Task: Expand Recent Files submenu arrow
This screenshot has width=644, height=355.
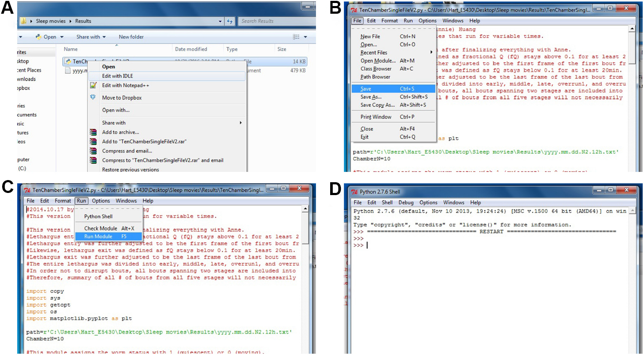Action: (x=431, y=52)
